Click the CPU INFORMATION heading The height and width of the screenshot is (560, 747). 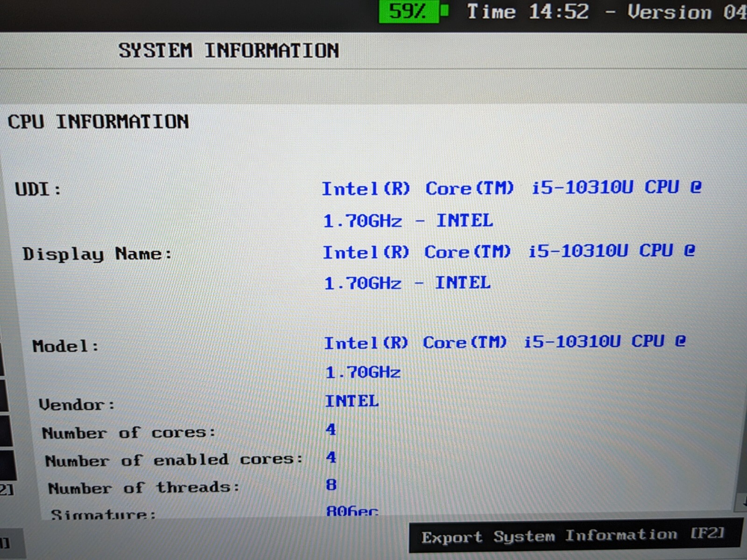coord(98,122)
